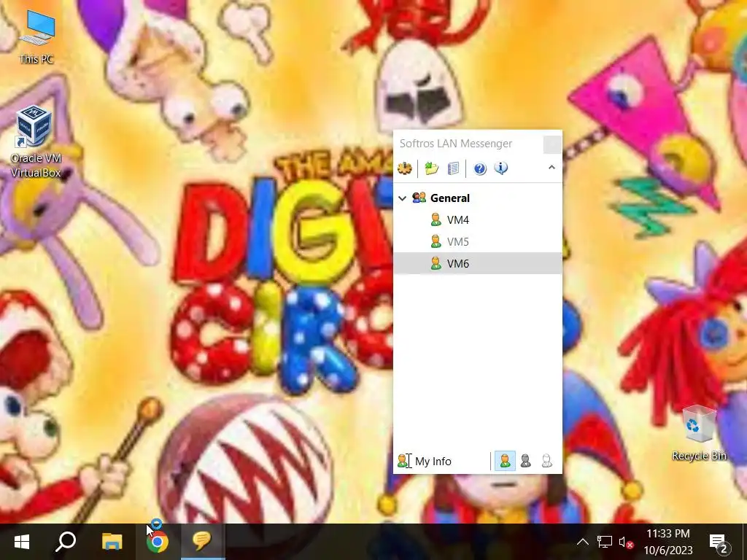Screen dimensions: 747x560
Task: Click Softros Messenger taskbar button
Action: point(203,542)
